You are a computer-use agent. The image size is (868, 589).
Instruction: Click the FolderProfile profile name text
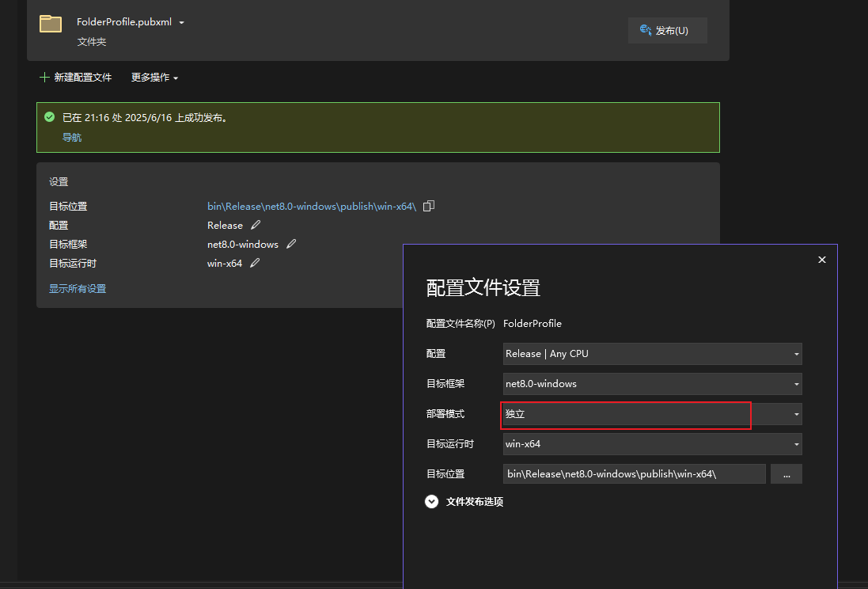coord(533,324)
